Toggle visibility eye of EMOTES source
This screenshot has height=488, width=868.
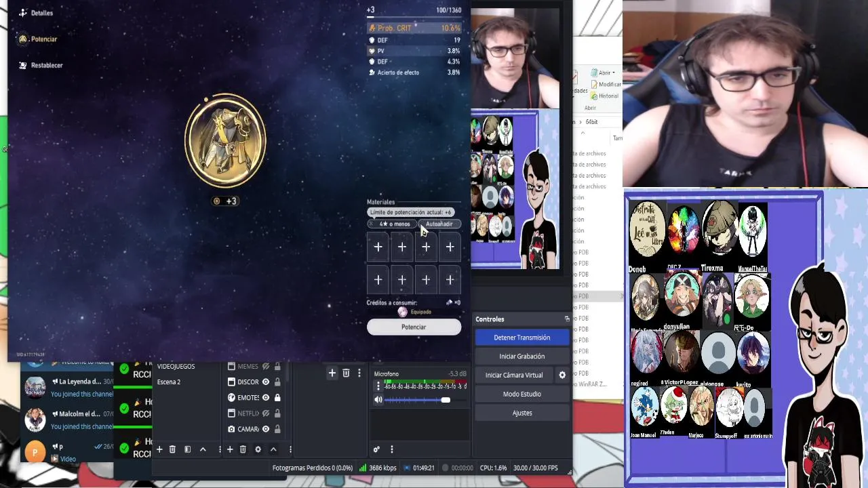coord(266,398)
